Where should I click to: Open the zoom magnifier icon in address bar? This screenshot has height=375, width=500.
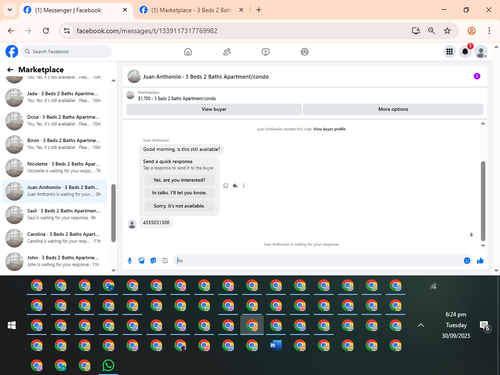[431, 31]
